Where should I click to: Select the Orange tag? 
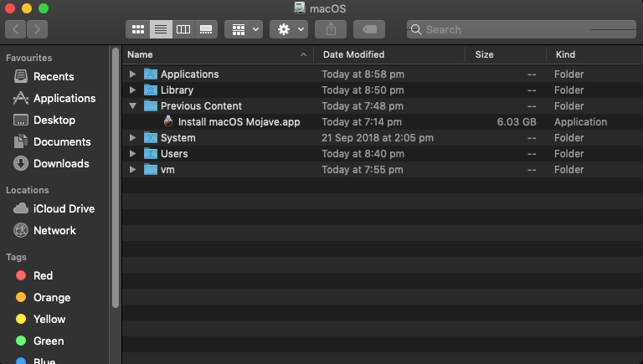52,297
